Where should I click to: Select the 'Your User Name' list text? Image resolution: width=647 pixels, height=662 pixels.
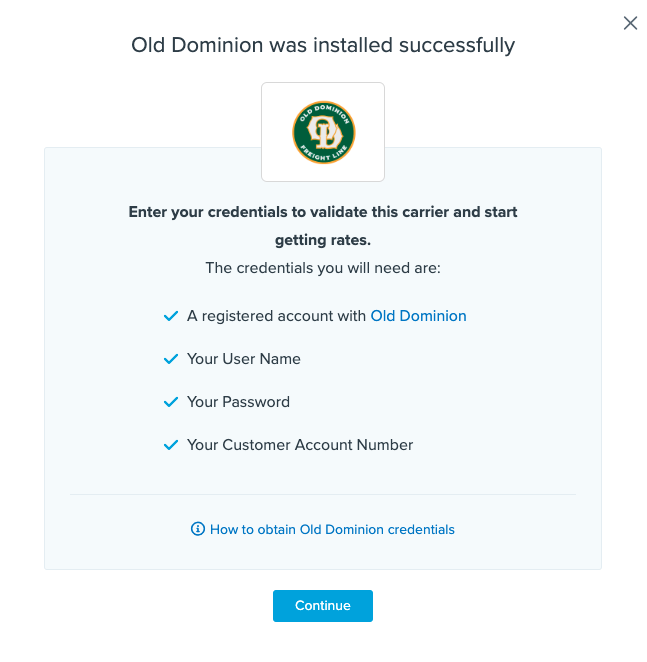(244, 359)
